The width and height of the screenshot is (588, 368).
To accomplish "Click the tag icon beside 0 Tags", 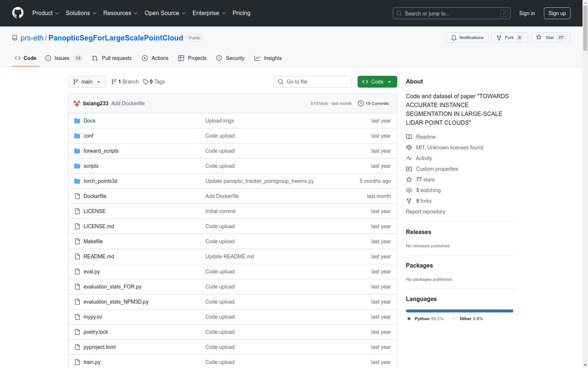I will coord(146,82).
